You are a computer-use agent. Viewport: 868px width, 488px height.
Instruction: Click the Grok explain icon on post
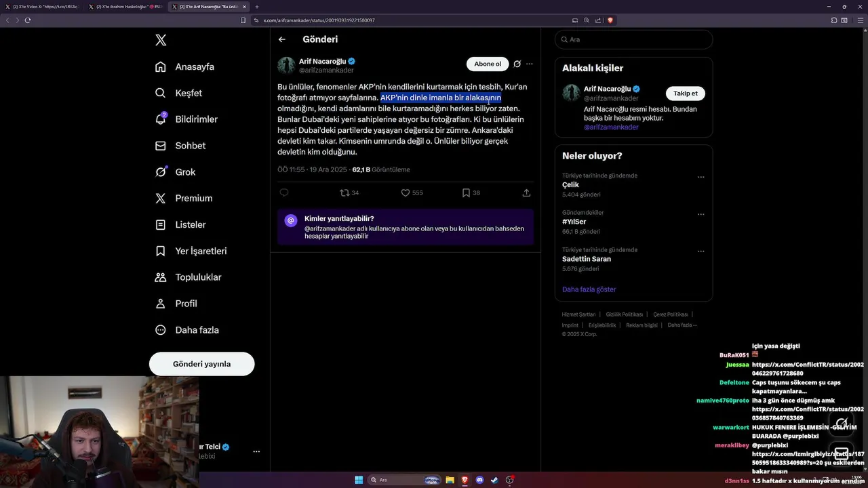point(517,64)
